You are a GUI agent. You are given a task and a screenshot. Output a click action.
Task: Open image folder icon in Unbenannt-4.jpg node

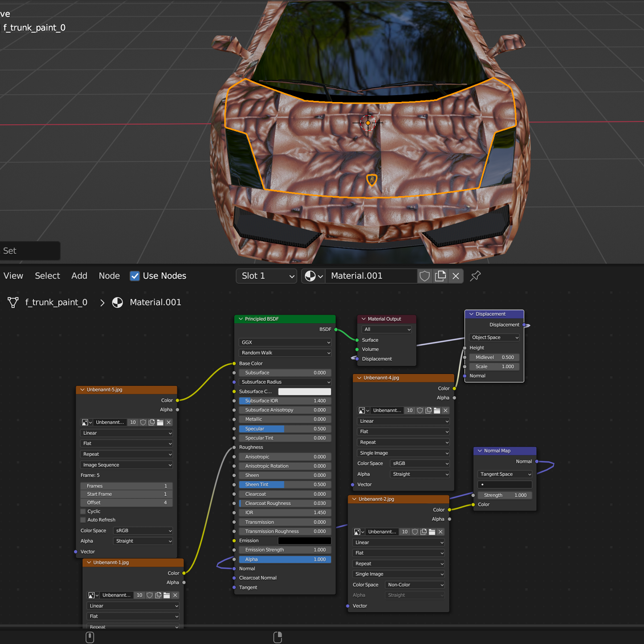437,410
